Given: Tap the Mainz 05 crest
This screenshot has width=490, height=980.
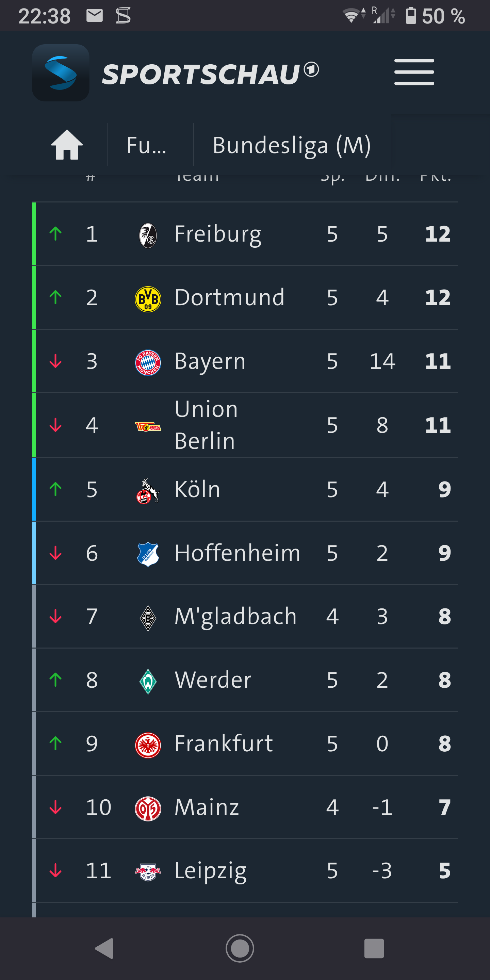Looking at the screenshot, I should 148,808.
